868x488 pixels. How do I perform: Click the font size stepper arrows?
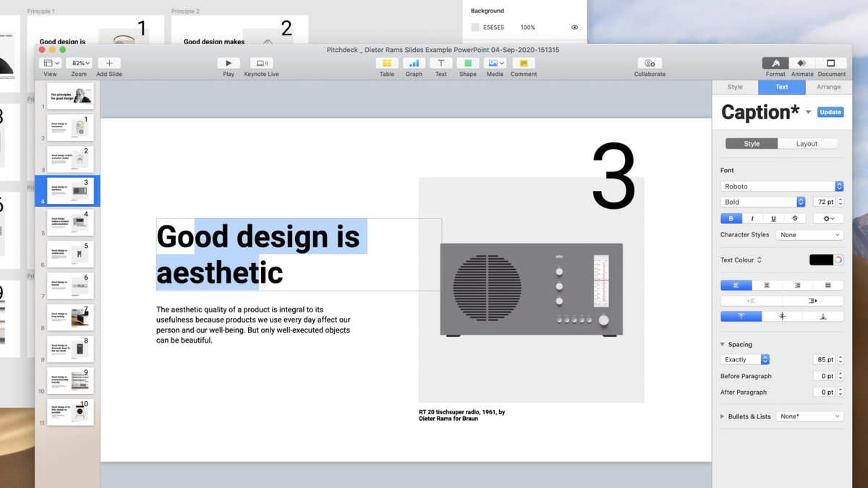[840, 202]
